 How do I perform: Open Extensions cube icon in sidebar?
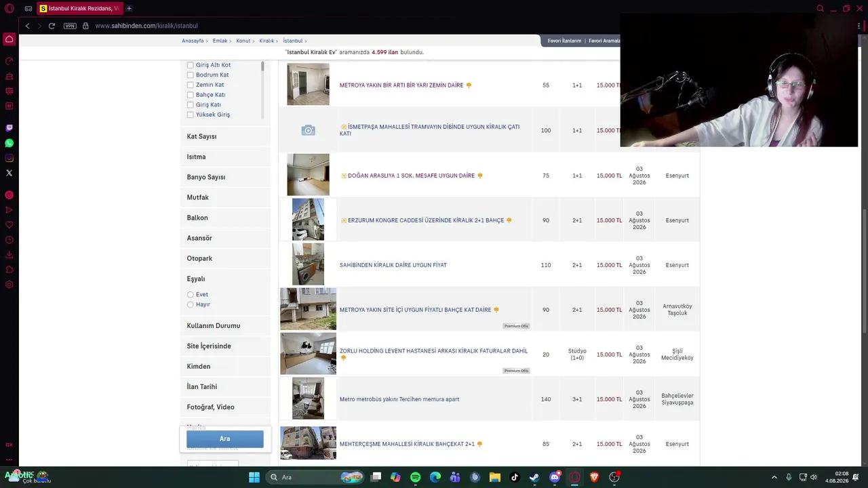9,270
